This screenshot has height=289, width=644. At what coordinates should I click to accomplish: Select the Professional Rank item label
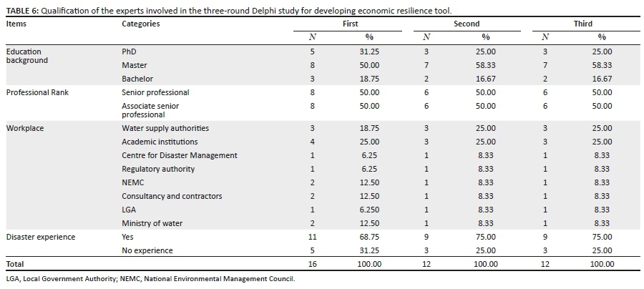pyautogui.click(x=36, y=92)
